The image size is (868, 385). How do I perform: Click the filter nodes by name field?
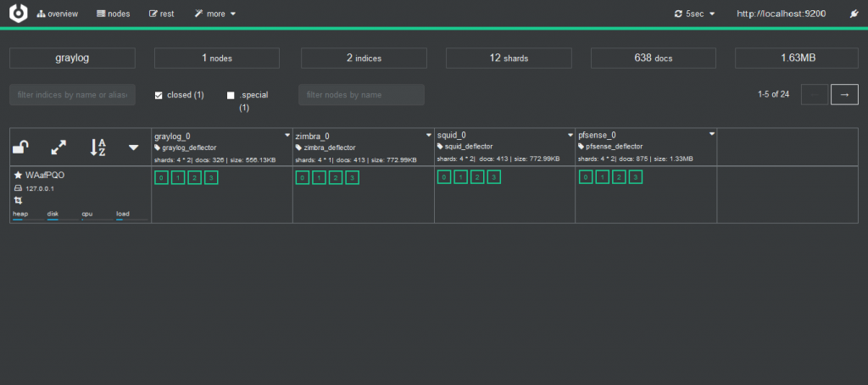[x=361, y=95]
